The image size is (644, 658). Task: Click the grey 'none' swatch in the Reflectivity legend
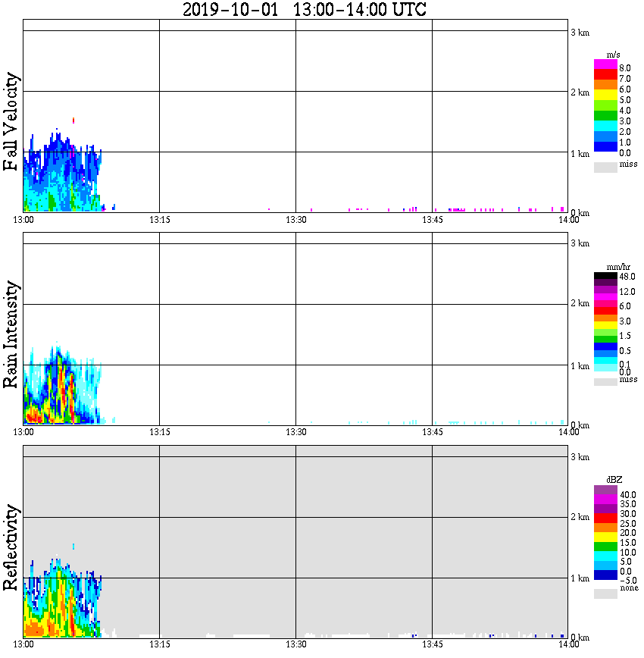[x=605, y=594]
